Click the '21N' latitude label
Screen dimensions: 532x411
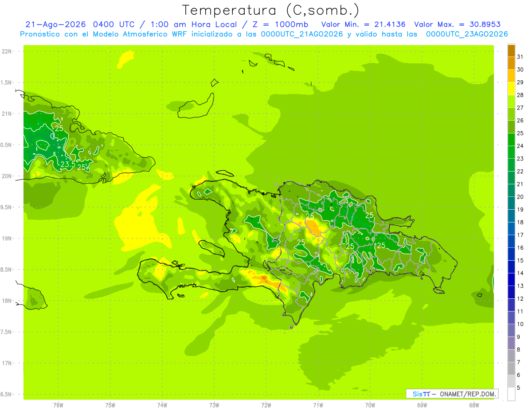[x=7, y=114]
